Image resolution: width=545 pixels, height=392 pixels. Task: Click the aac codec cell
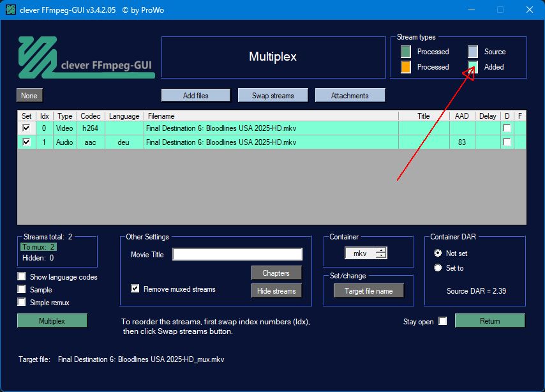click(x=91, y=142)
